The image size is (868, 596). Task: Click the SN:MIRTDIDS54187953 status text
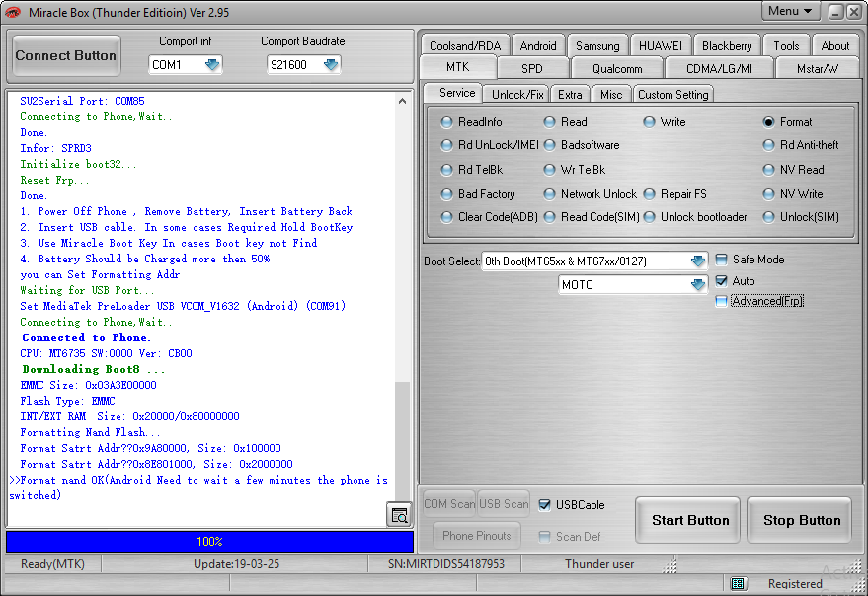[x=445, y=563]
